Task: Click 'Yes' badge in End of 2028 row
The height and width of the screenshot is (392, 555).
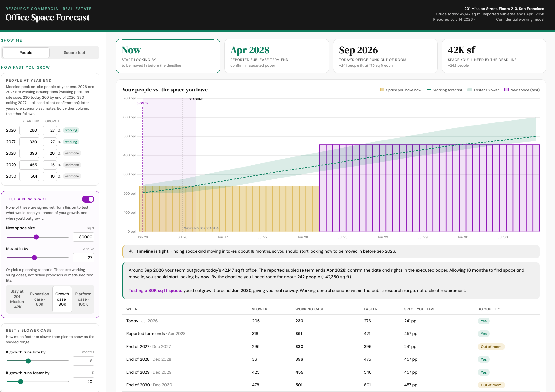Action: [484, 359]
